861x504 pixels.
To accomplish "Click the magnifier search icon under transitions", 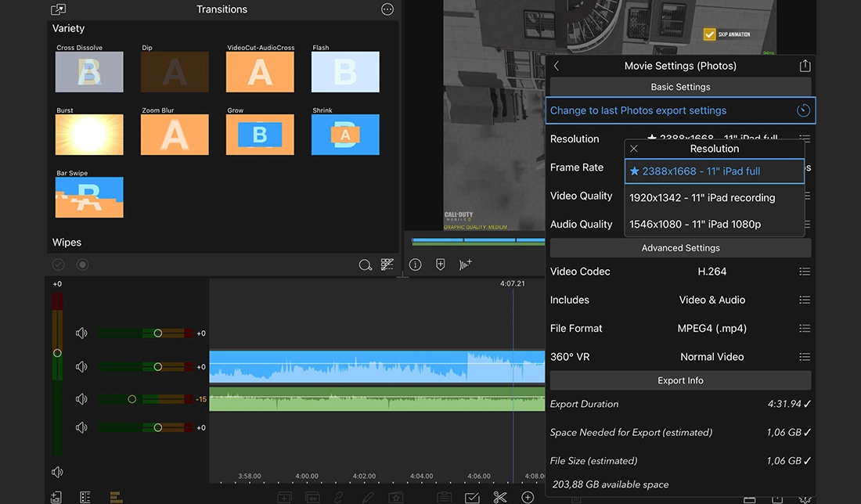I will click(365, 265).
